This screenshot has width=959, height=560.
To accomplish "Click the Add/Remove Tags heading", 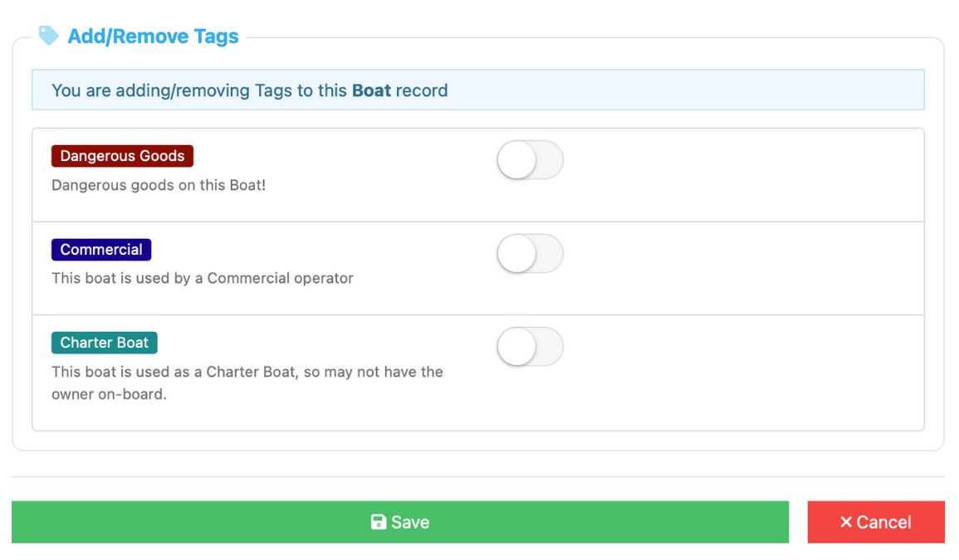I will (x=153, y=37).
